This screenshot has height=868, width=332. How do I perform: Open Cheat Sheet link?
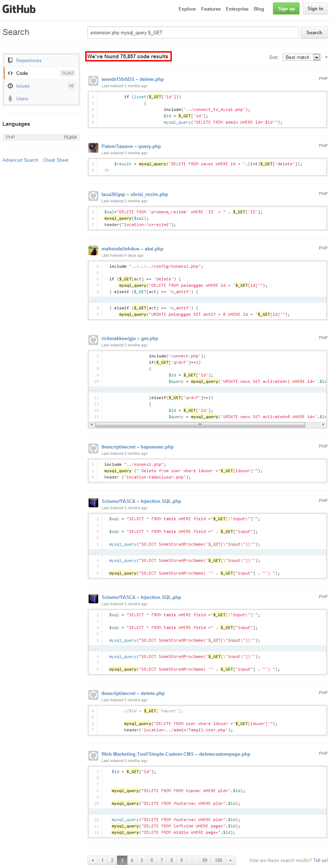pos(56,160)
